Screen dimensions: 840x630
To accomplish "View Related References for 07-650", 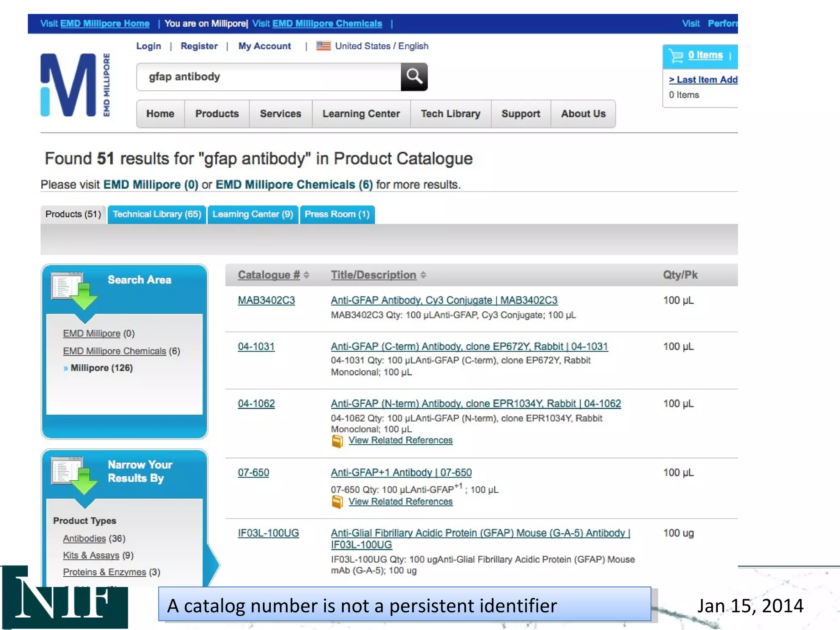I will tap(400, 502).
